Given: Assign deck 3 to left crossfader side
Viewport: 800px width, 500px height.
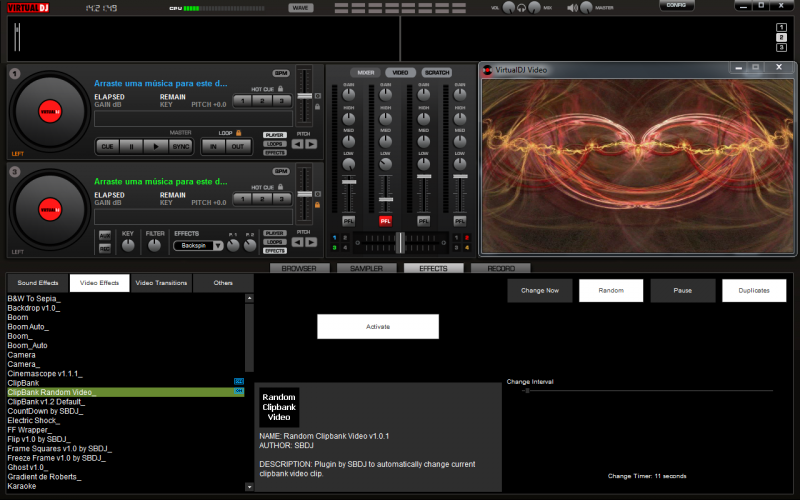Looking at the screenshot, I should pos(335,248).
